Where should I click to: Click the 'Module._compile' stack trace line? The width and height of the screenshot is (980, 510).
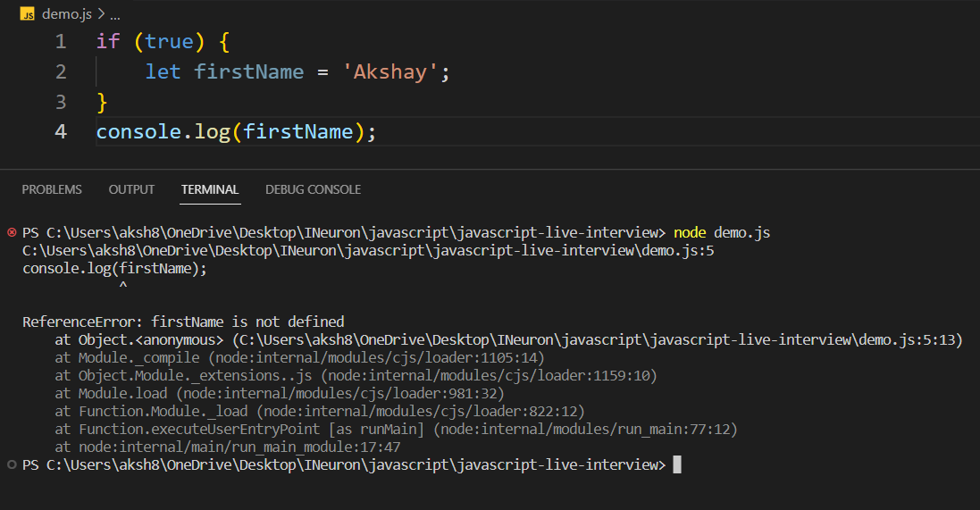coord(300,357)
